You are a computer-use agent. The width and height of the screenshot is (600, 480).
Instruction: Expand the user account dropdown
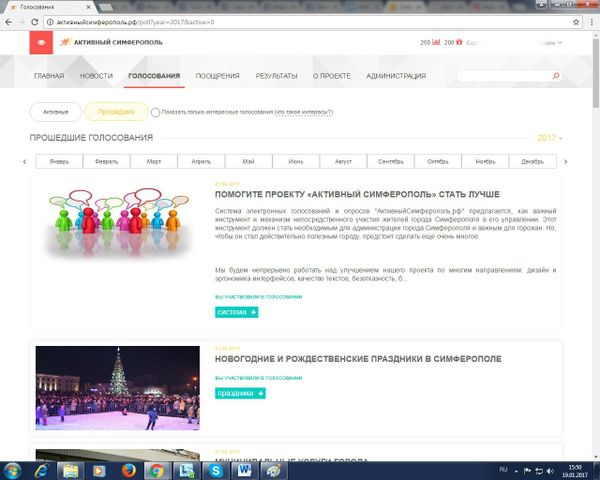pos(560,42)
